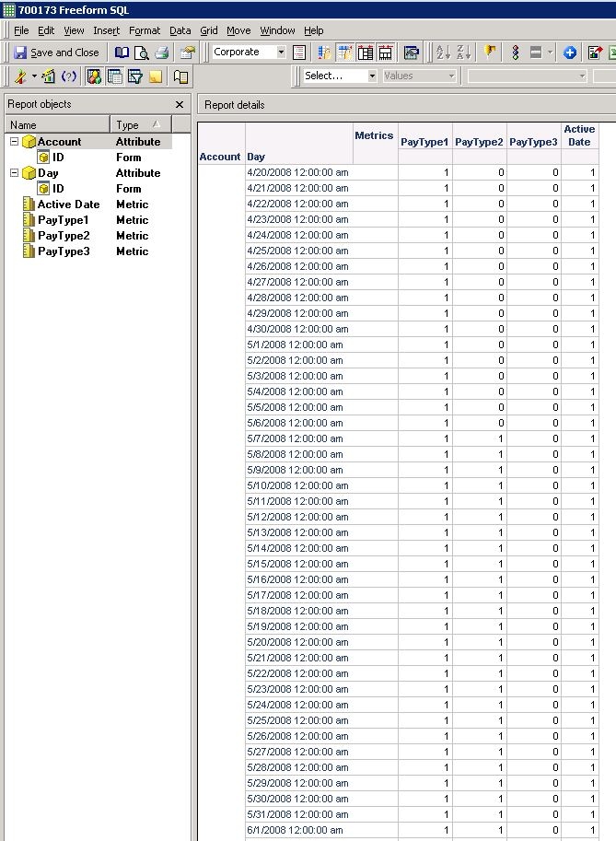Image resolution: width=616 pixels, height=841 pixels.
Task: Click the open pages book icon
Action: click(x=180, y=76)
